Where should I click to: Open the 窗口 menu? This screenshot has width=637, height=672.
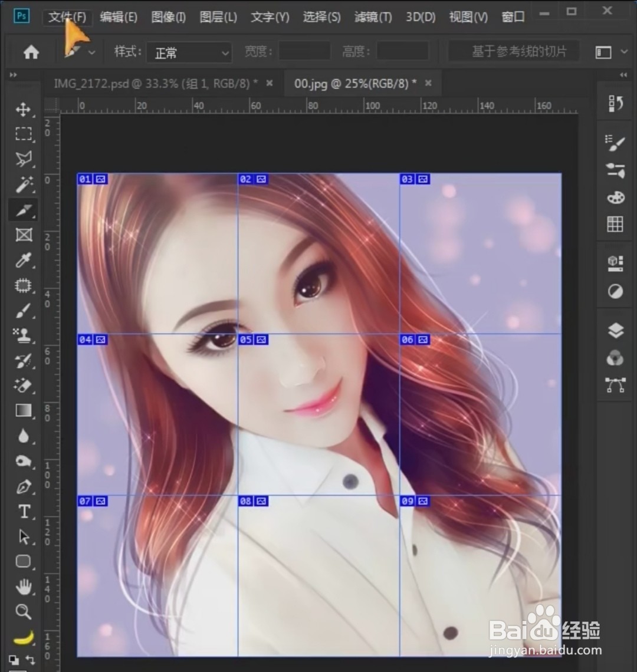(x=513, y=17)
